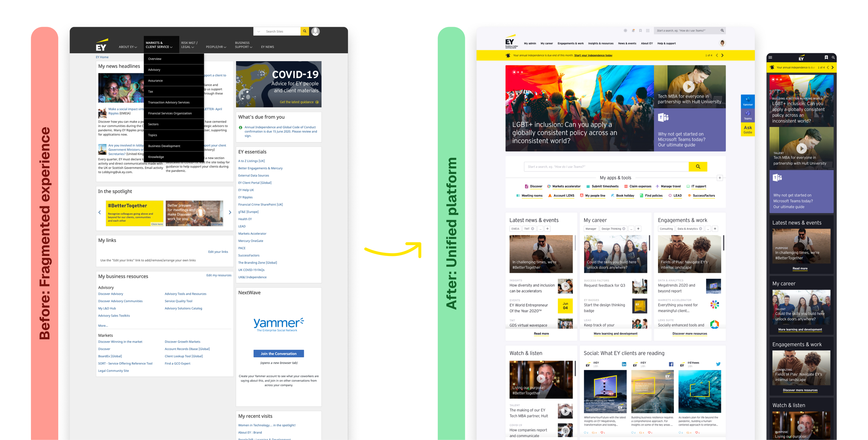868x440 pixels.
Task: Remove the Design Thinking filter chip
Action: click(x=624, y=229)
